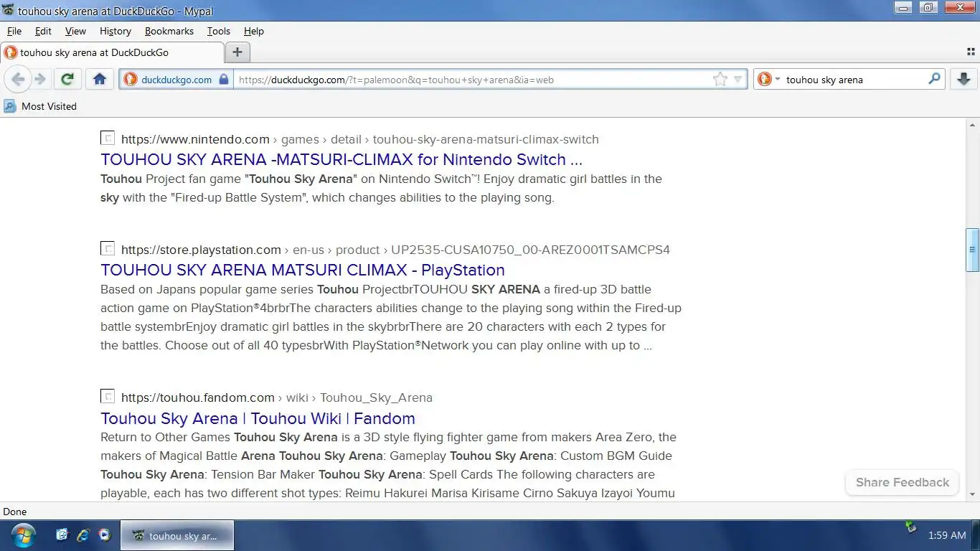
Task: Click the padlock security icon in address bar
Action: (223, 80)
